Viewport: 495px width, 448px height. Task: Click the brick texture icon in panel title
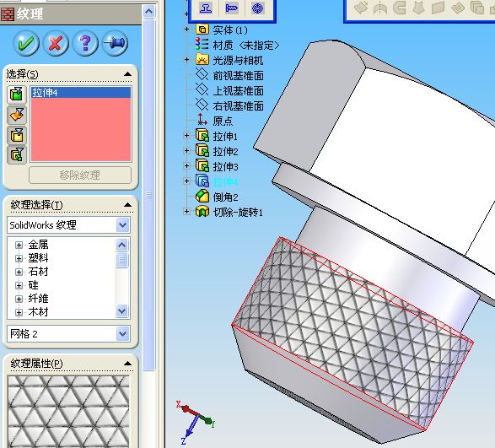pyautogui.click(x=8, y=14)
